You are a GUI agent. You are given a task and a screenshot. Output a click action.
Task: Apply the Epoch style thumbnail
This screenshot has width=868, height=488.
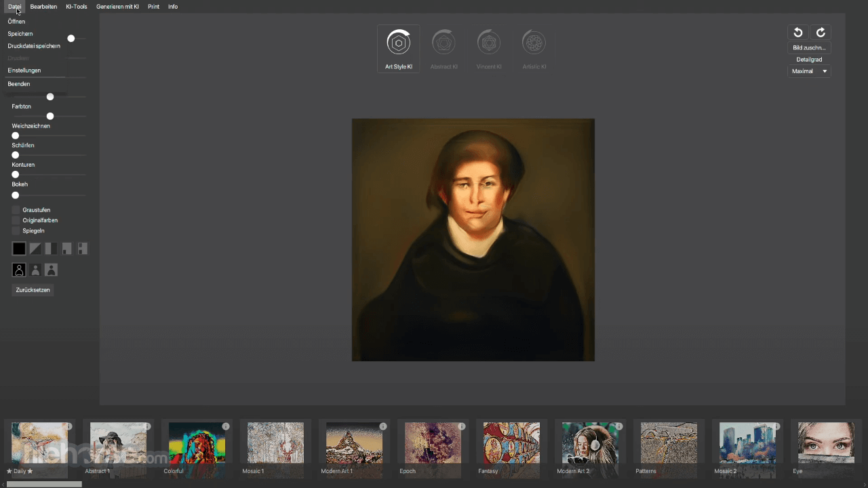click(433, 449)
